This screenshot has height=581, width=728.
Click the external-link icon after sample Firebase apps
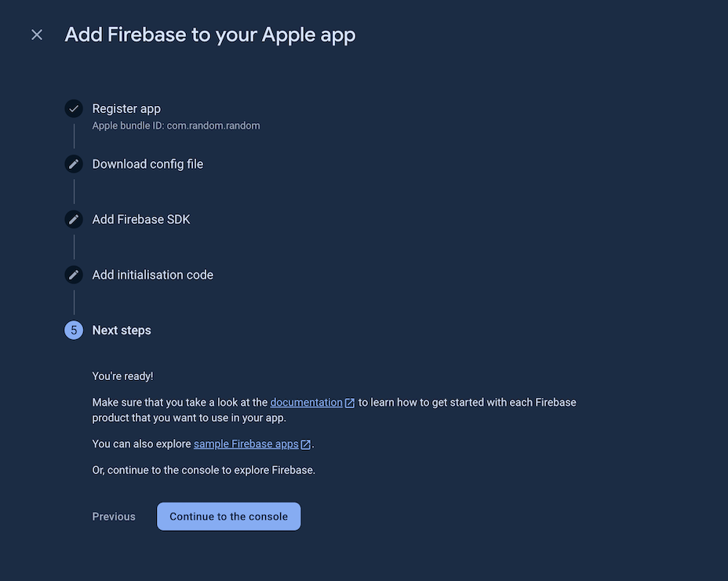point(306,444)
